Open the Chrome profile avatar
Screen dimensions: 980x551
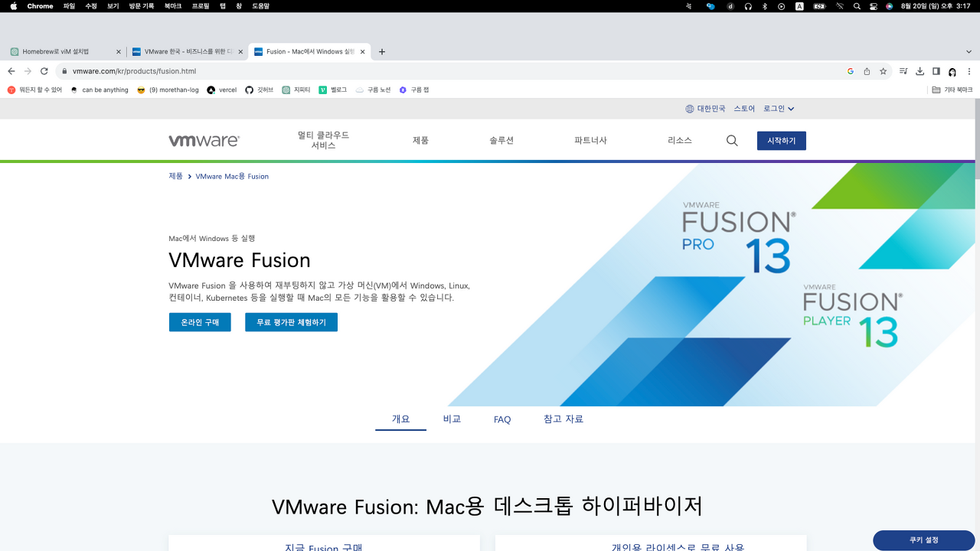(x=952, y=71)
